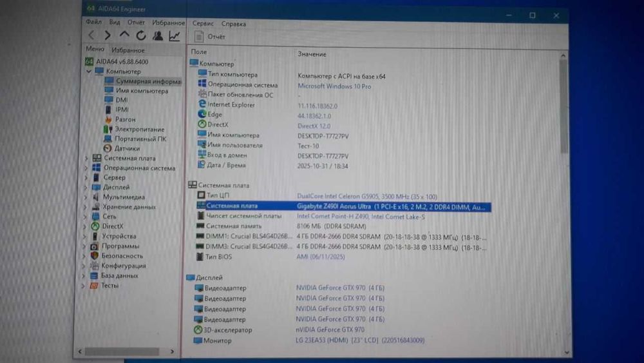Click the Электропитание battery icon
Viewport: 644px width, 363px height.
point(108,129)
